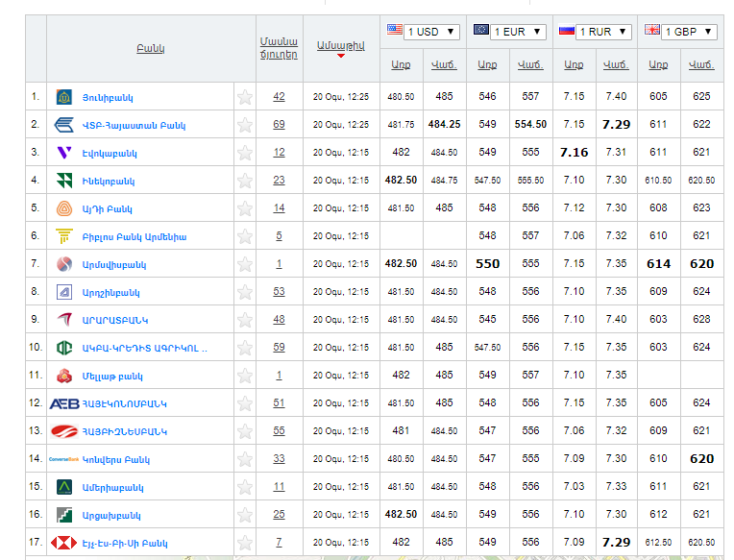
Task: Click the green ACBA-Credit Agricole logo
Action: 64,348
